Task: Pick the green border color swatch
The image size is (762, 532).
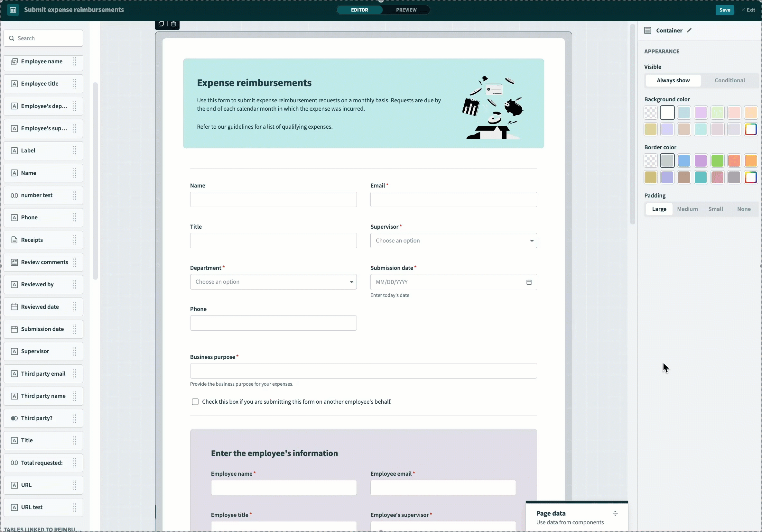Action: point(717,161)
